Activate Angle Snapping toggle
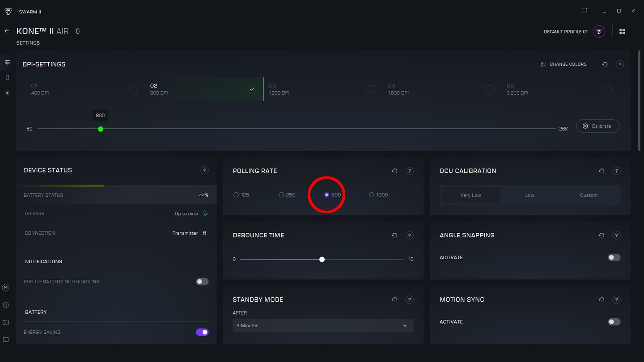 pos(614,257)
